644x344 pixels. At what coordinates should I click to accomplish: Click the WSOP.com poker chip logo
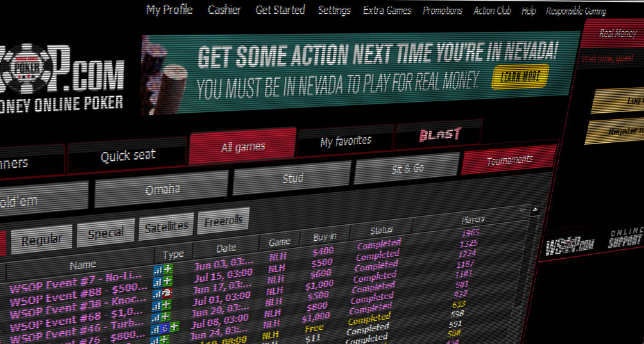tap(28, 69)
